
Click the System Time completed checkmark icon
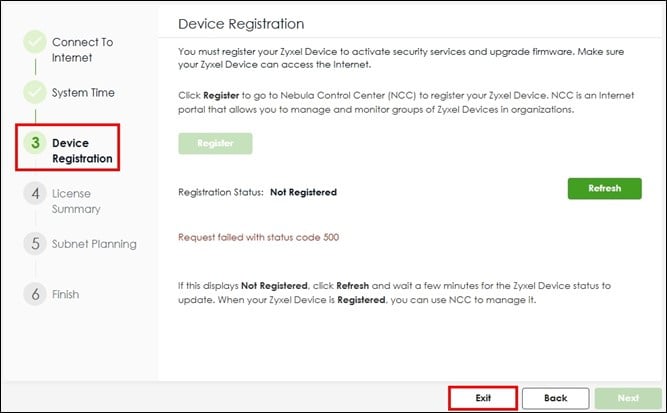[x=35, y=92]
